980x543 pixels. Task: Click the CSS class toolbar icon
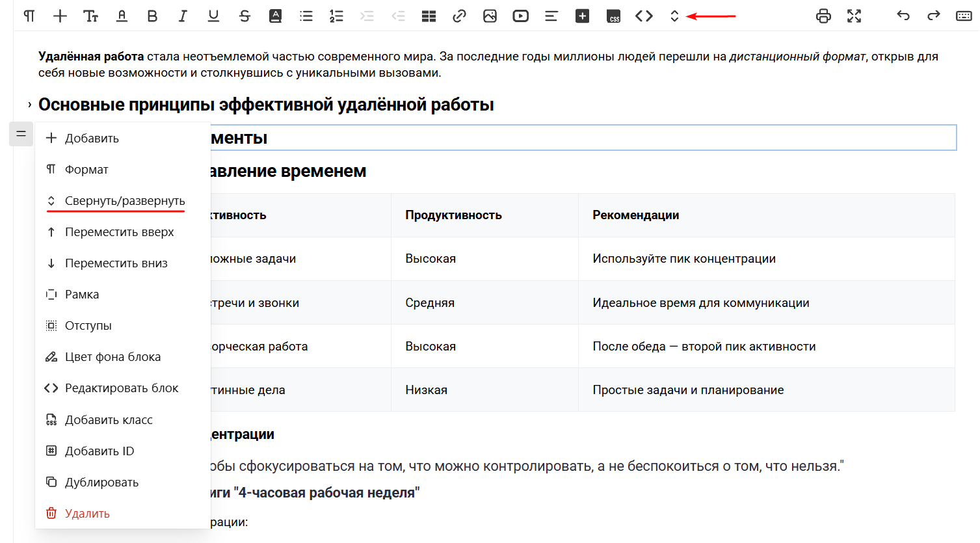coord(613,16)
